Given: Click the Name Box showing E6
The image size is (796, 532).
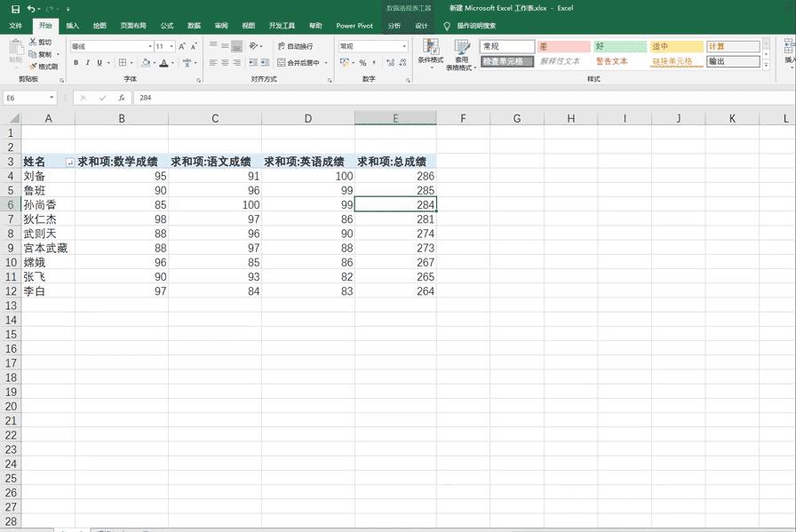Looking at the screenshot, I should [x=27, y=98].
